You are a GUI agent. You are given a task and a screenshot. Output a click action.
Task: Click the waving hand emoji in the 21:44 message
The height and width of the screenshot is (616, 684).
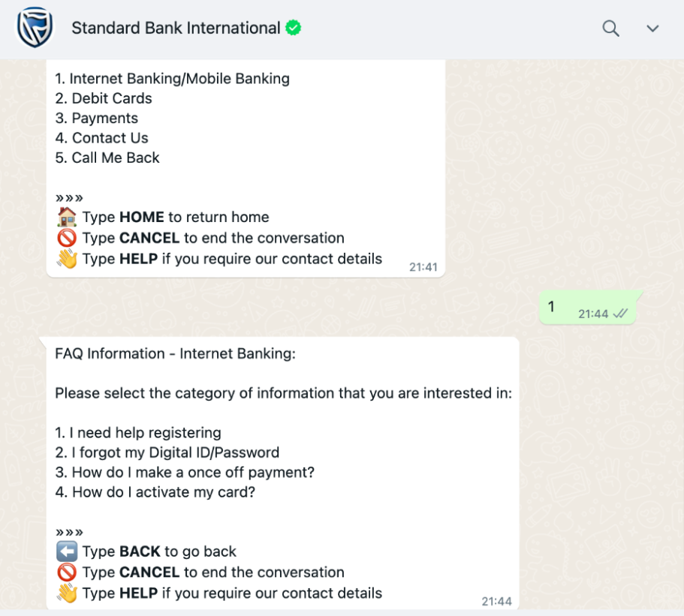67,593
